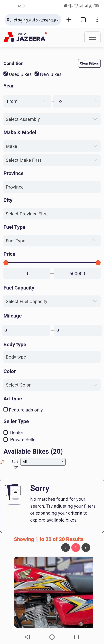Uncheck the Used Bikes checkbox

5,74
